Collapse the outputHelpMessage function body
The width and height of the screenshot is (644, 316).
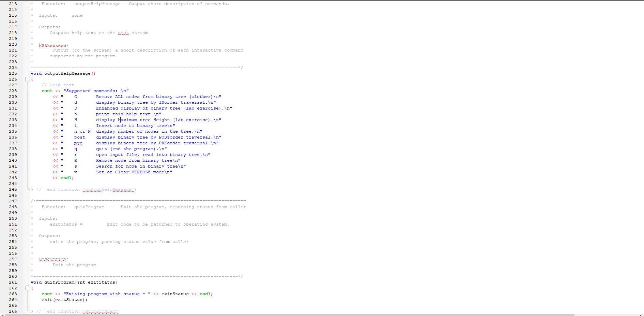pos(27,79)
